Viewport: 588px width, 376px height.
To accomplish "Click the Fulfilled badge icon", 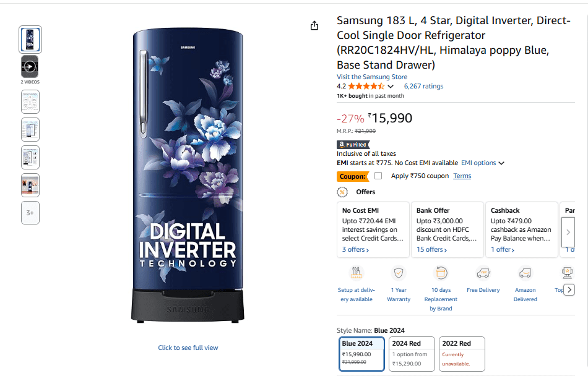I will click(x=352, y=144).
